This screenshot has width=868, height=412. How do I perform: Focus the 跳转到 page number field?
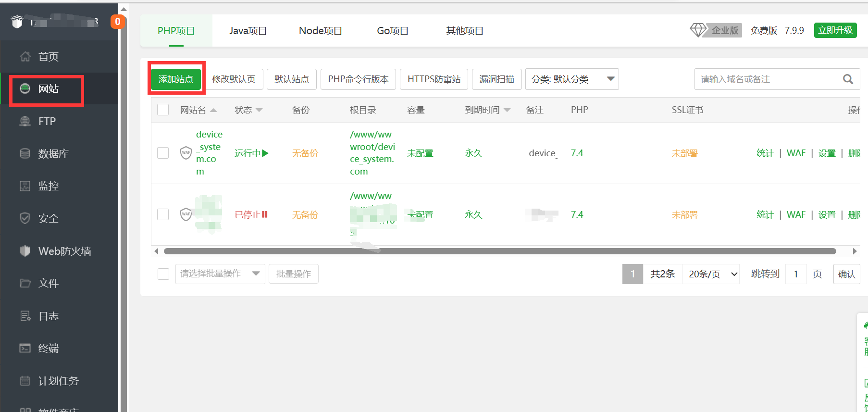pos(796,274)
